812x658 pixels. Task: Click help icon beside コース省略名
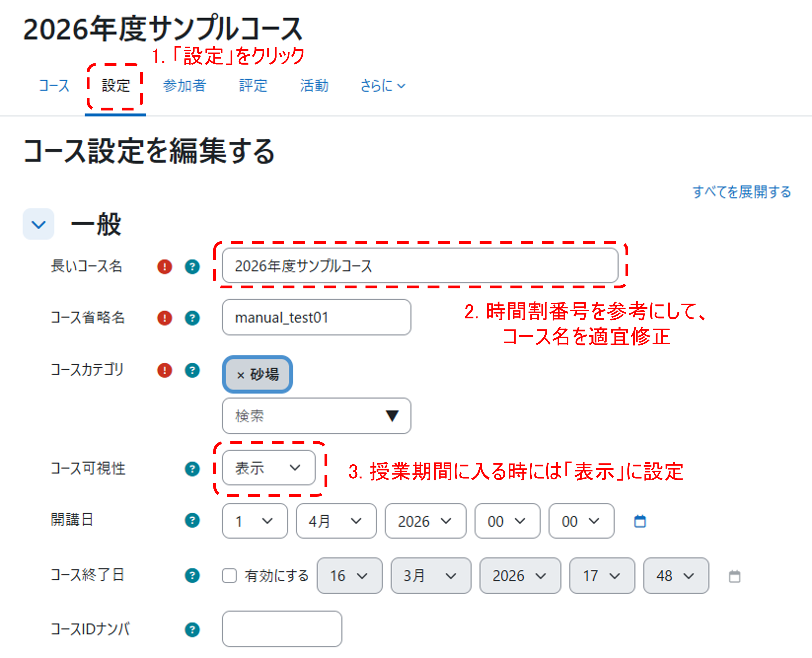(192, 318)
